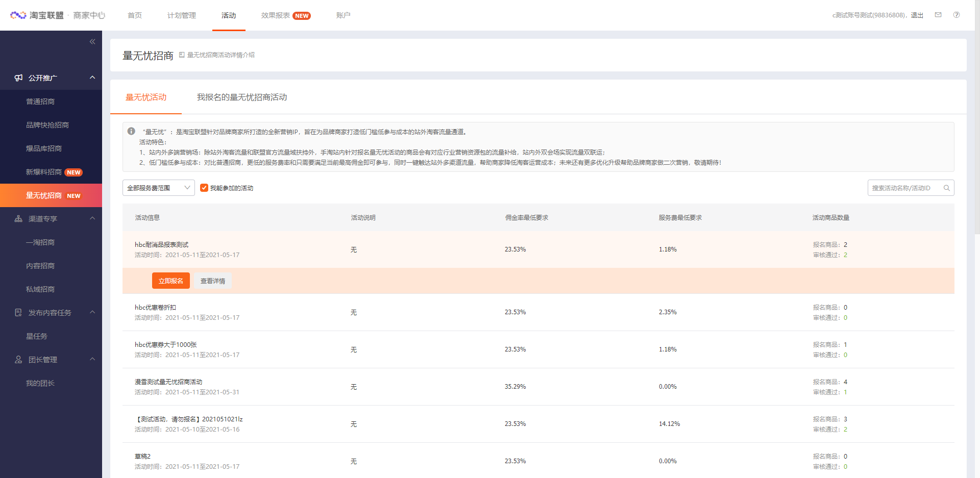Screen dimensions: 980x478
Task: Open 我的团长 in sidebar
Action: (40, 383)
